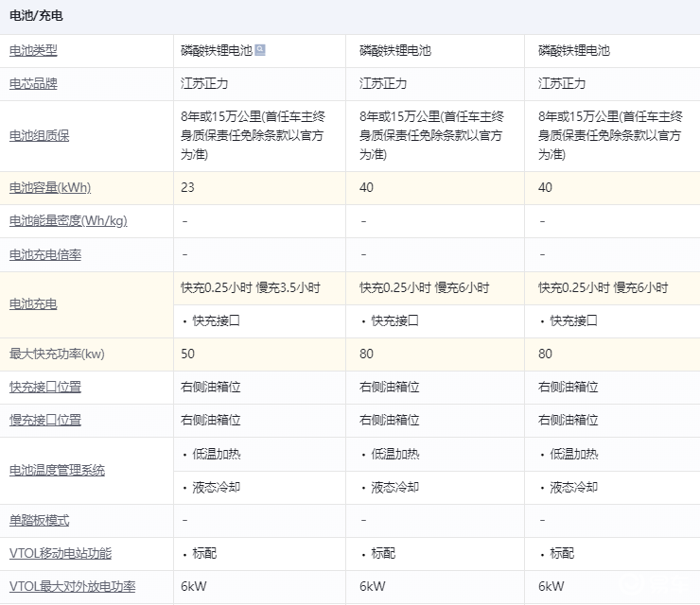Click the 慢充接口位置 label link
This screenshot has width=700, height=605.
click(44, 421)
